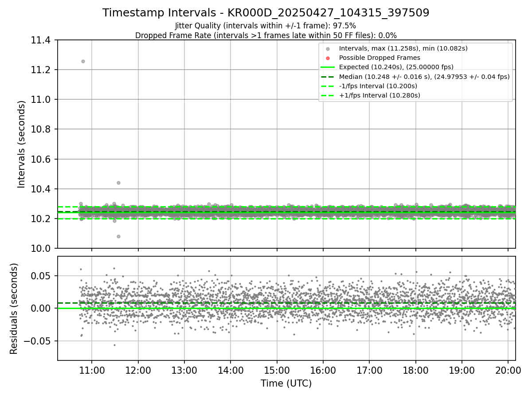This screenshot has width=532, height=399.
Task: Click the solid green line sample for 'Expected' in the legend
Action: (x=328, y=67)
